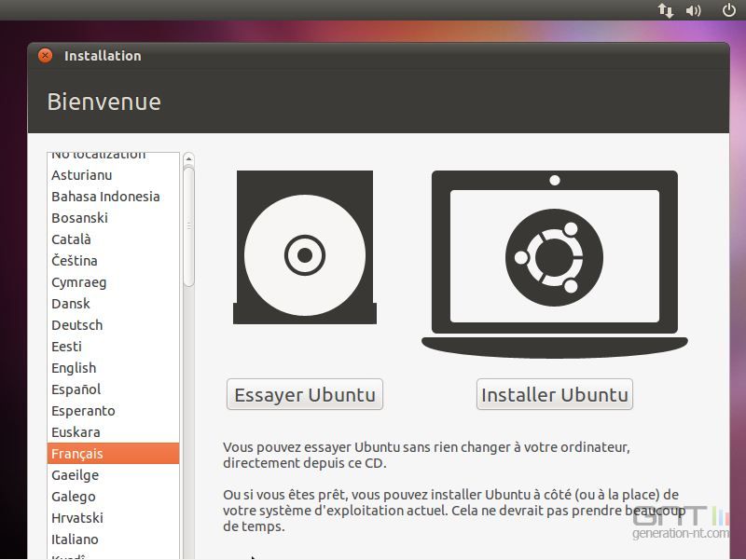Select Italiano language

113,540
